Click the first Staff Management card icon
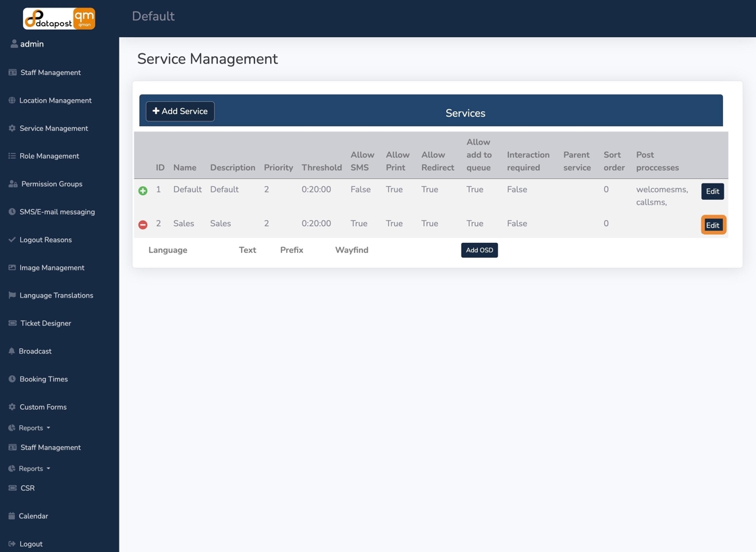756x552 pixels. (x=13, y=72)
